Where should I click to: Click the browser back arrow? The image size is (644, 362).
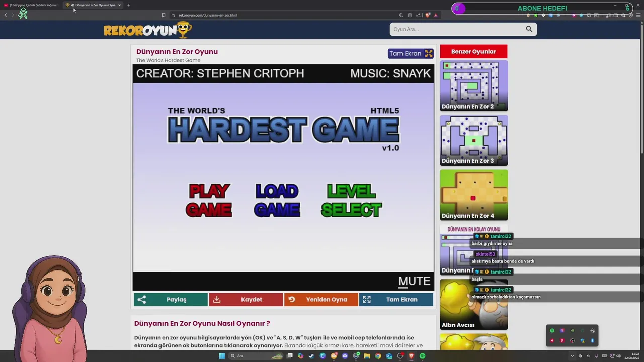(x=6, y=15)
